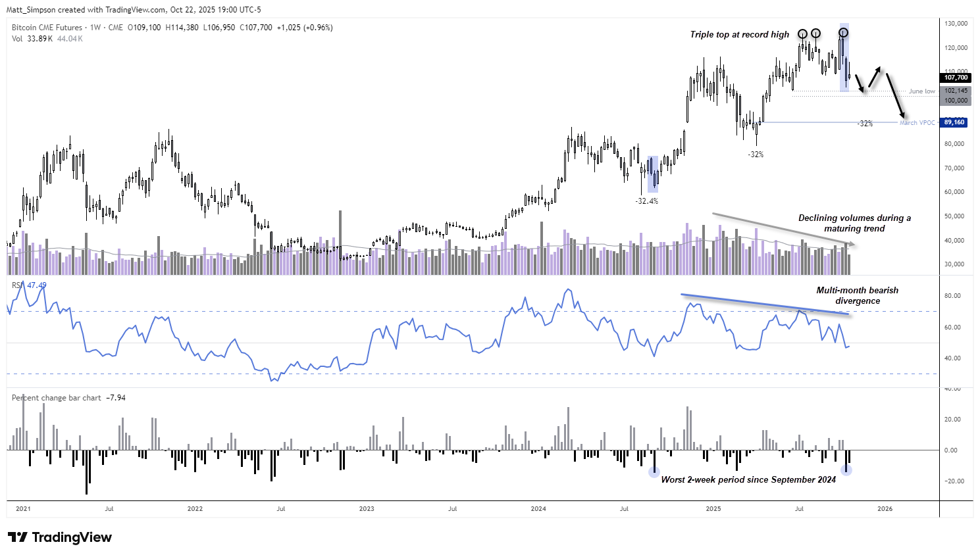Click the Bitcoin CME Futures symbol title

tap(47, 28)
